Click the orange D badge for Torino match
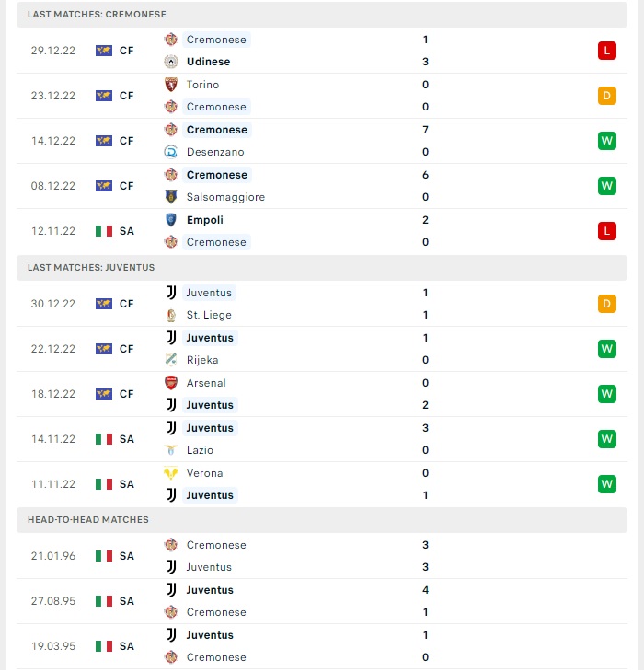 click(x=607, y=96)
